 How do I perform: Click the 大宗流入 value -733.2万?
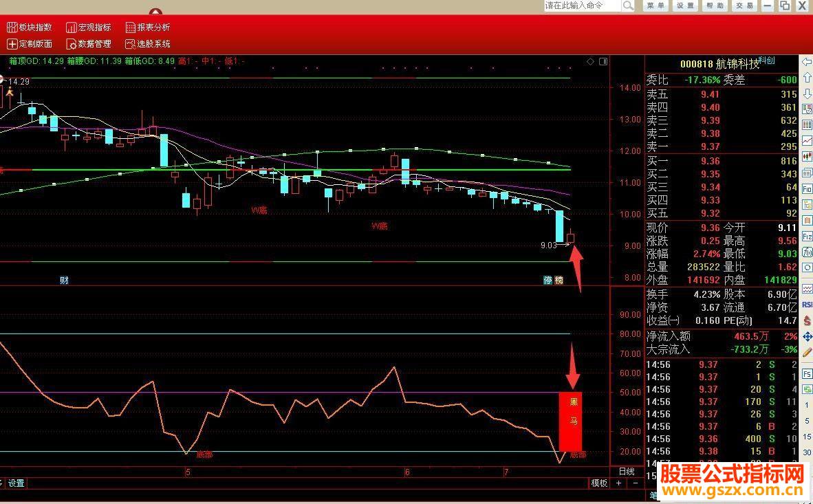(750, 349)
